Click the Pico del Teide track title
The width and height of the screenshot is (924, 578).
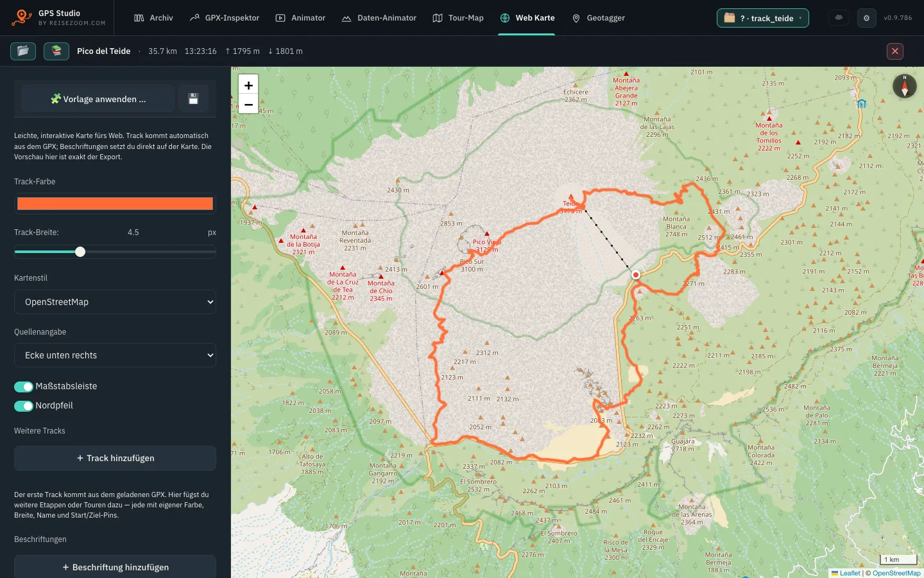tap(104, 51)
